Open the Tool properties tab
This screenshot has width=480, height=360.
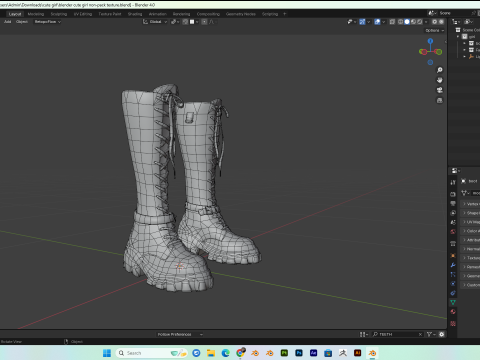pyautogui.click(x=453, y=182)
